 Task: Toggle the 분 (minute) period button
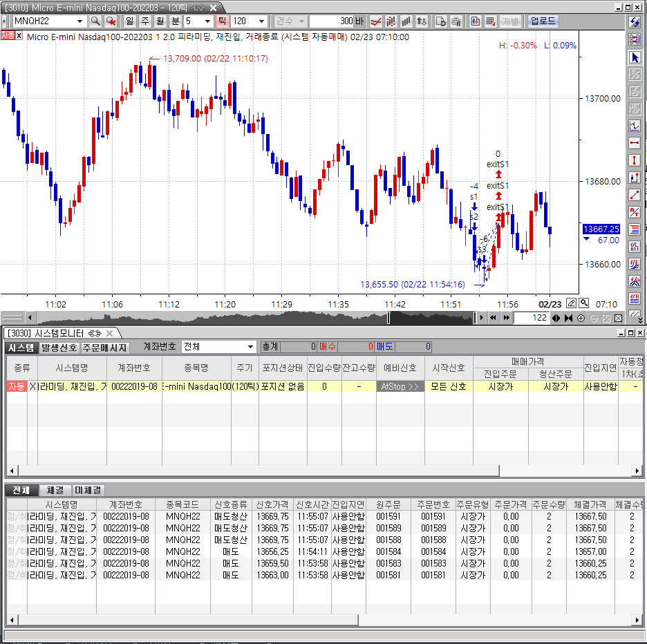pos(176,21)
